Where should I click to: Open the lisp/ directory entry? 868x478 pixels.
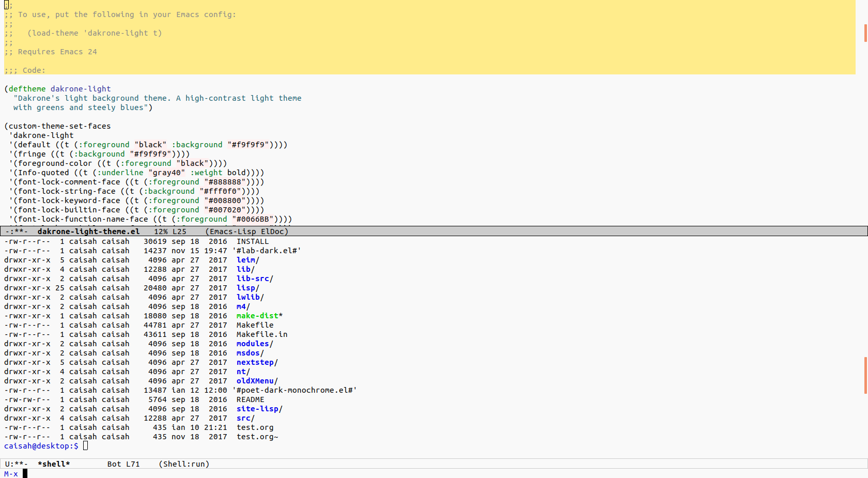point(248,288)
